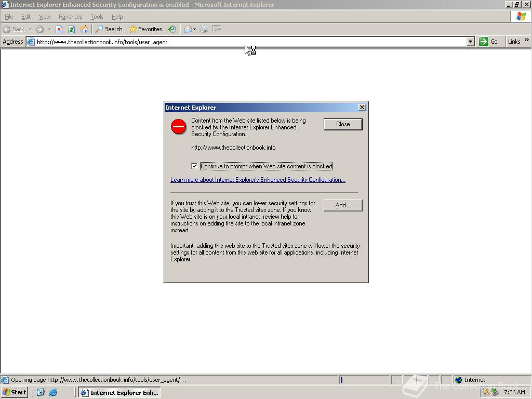Uncheck Continue to prompt when content is blocked
The height and width of the screenshot is (399, 532).
tap(194, 166)
